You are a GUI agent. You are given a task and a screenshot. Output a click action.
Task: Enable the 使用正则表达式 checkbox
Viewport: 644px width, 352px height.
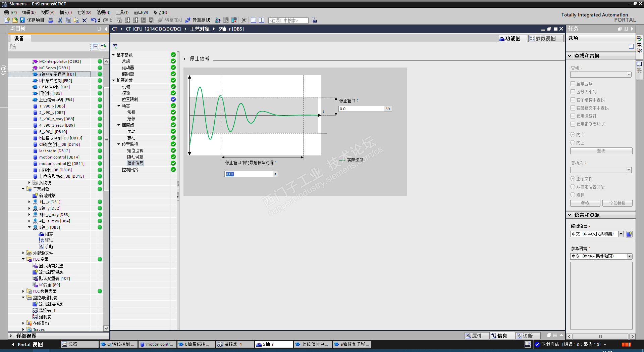(x=573, y=124)
